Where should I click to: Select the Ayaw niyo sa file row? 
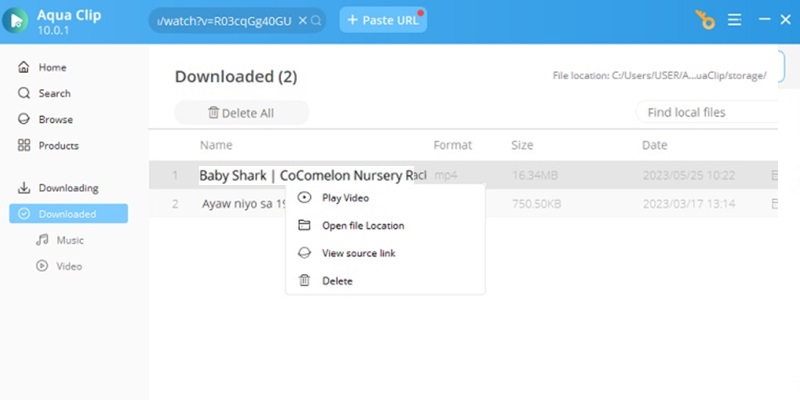click(x=463, y=204)
